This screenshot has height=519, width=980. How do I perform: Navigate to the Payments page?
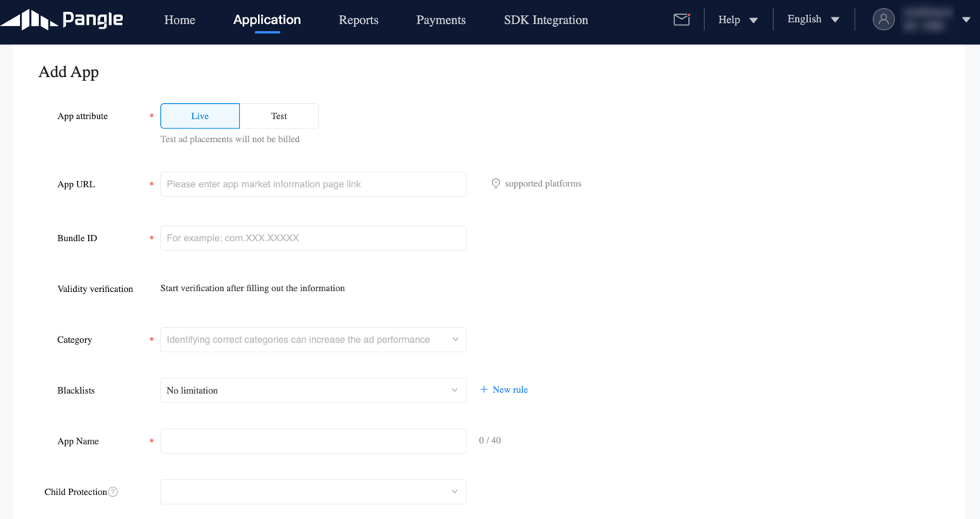click(440, 20)
